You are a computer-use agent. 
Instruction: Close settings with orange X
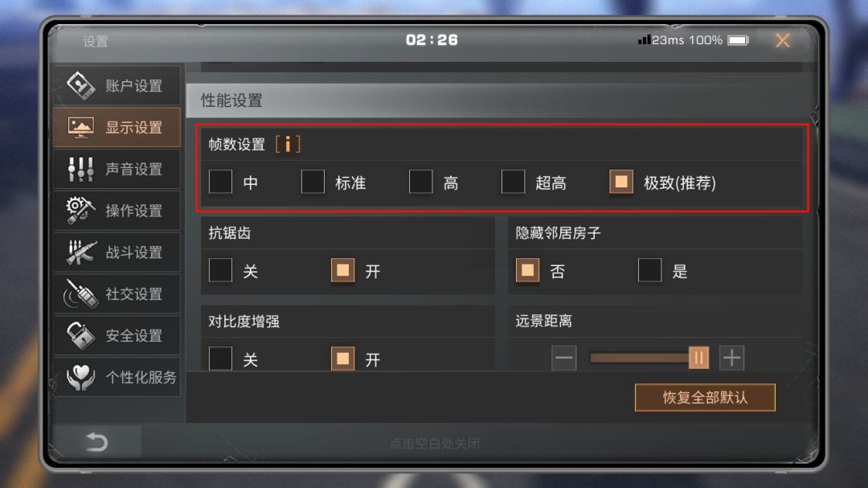pyautogui.click(x=783, y=40)
